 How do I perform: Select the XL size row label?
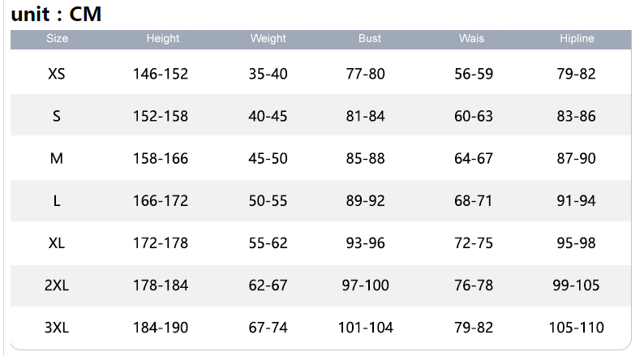57,242
